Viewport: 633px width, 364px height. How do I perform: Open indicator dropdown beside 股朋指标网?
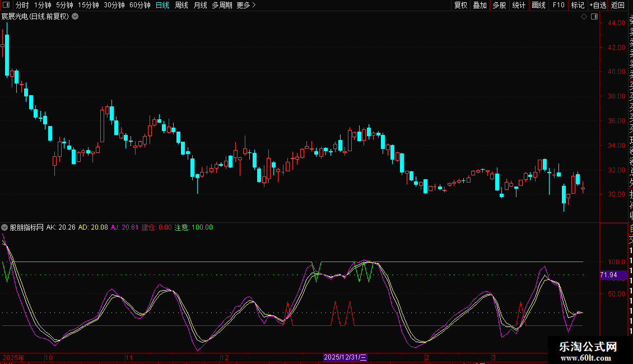4,227
